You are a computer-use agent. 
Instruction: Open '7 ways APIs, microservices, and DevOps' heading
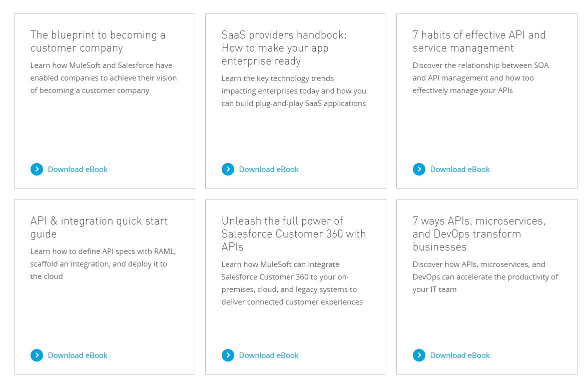(479, 234)
